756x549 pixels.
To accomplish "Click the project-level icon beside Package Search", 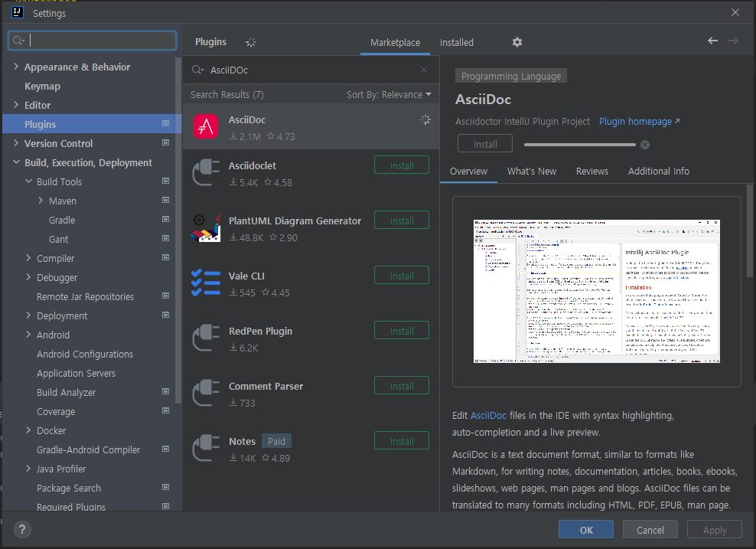I will click(165, 487).
